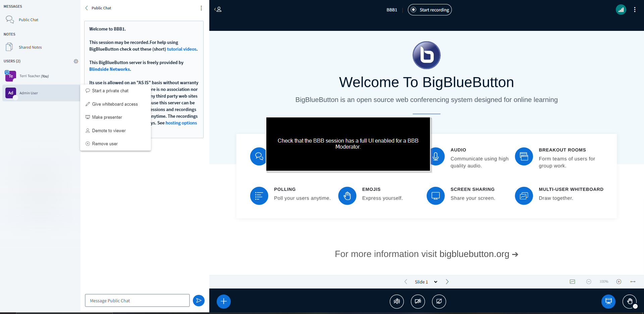This screenshot has height=314, width=644.
Task: Go to previous slide
Action: click(406, 282)
